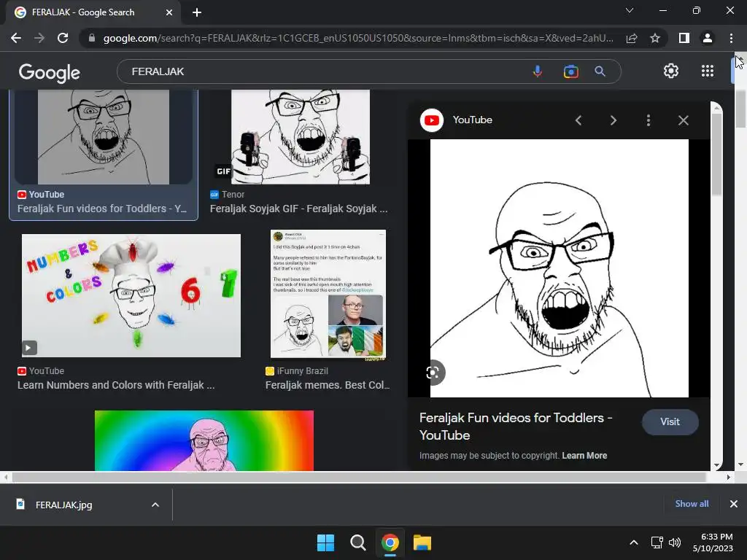Open the Learn More copyright link
The image size is (747, 560).
point(584,456)
